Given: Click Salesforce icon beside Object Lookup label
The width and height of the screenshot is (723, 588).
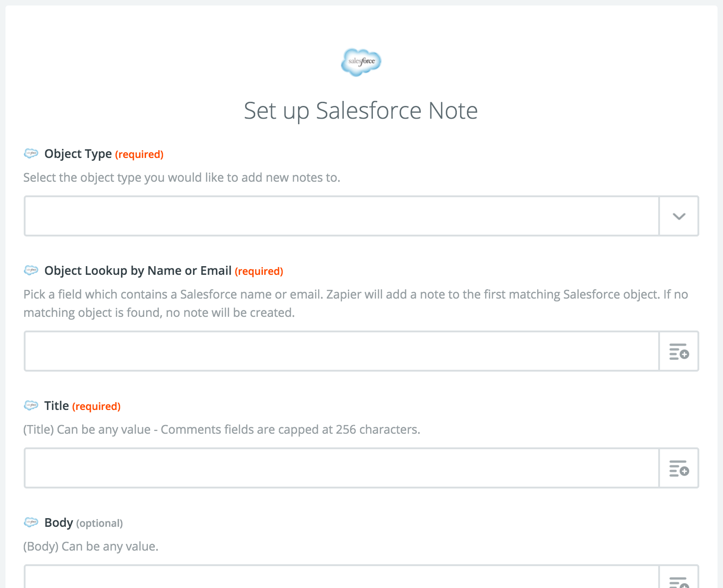Looking at the screenshot, I should pyautogui.click(x=31, y=270).
